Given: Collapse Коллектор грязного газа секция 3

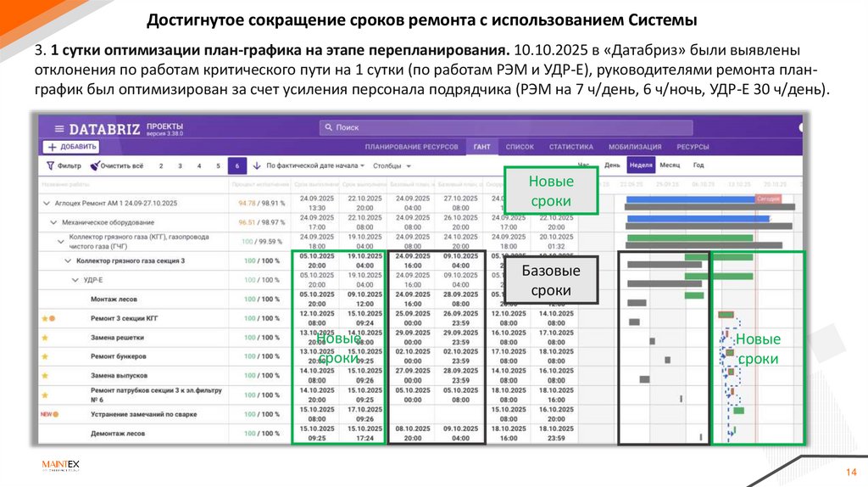Looking at the screenshot, I should pos(68,261).
